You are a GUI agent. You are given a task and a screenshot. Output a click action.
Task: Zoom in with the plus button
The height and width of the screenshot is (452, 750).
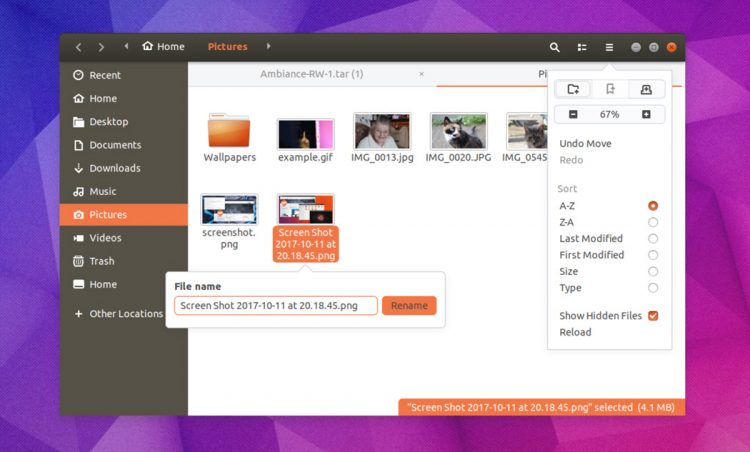tap(646, 115)
